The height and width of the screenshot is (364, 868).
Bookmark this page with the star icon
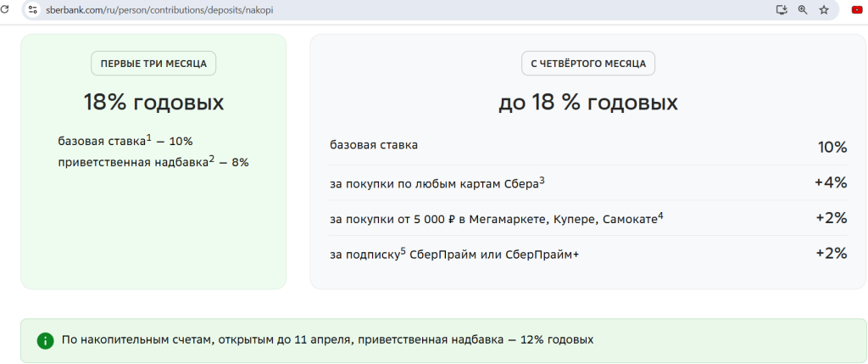824,9
